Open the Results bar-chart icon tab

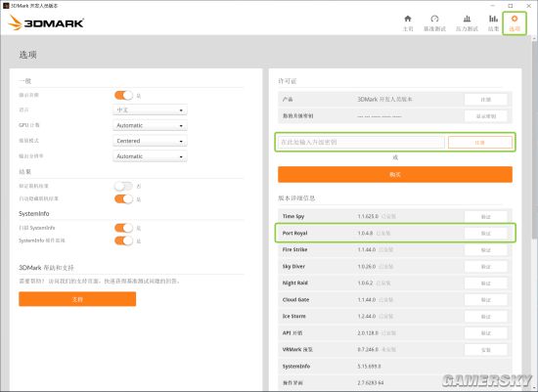click(493, 23)
